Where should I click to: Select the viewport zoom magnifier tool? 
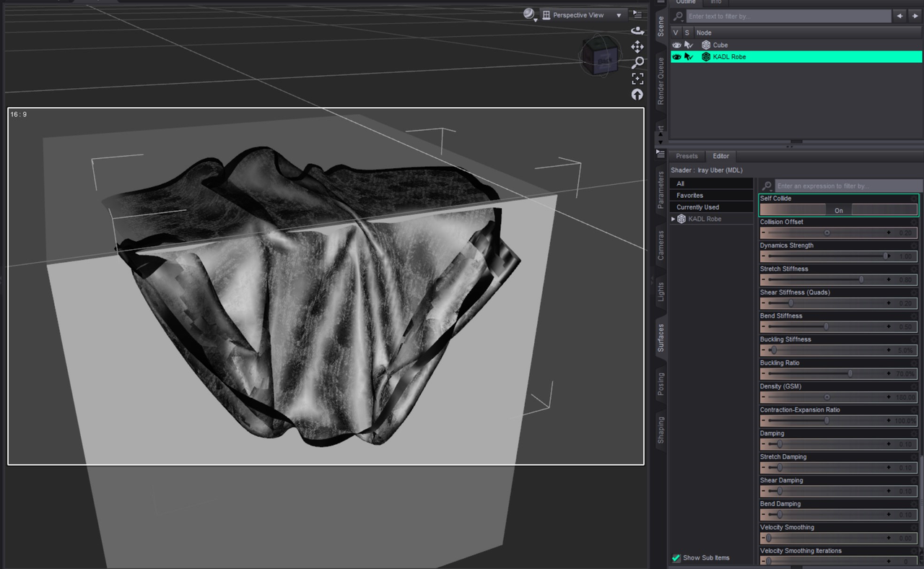pyautogui.click(x=637, y=62)
